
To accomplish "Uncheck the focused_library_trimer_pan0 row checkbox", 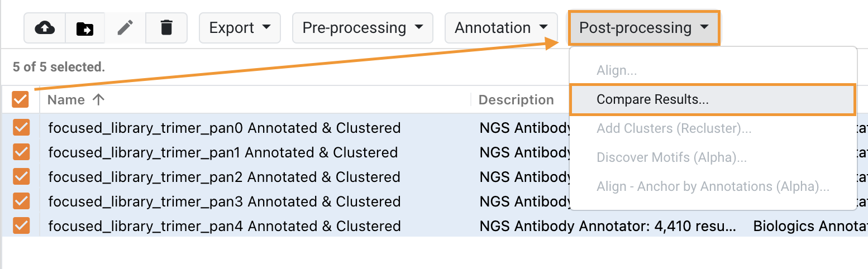I will pos(21,128).
